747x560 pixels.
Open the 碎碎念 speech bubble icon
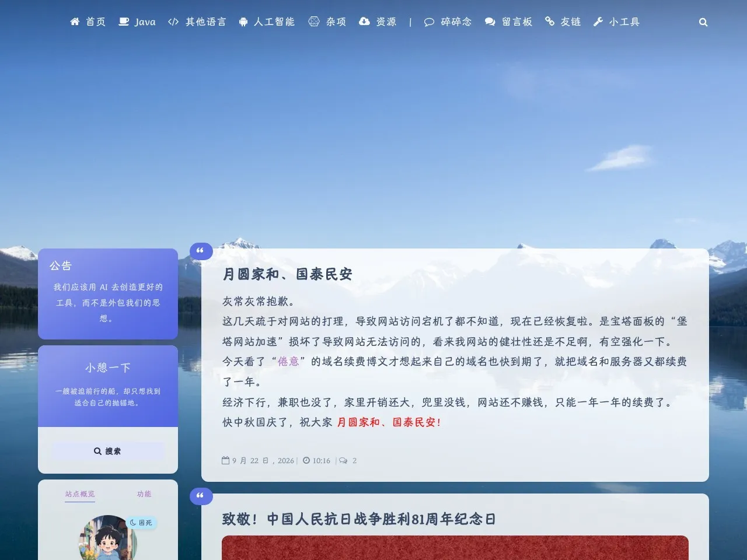coord(429,22)
